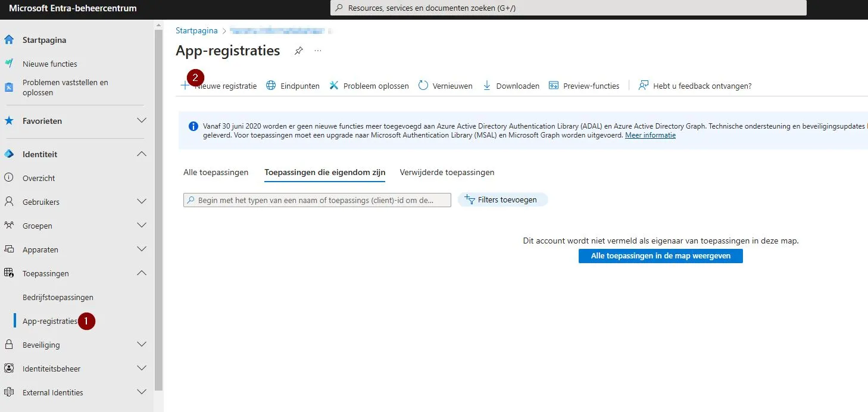Pin the App-registraties page
This screenshot has height=412, width=868.
299,51
